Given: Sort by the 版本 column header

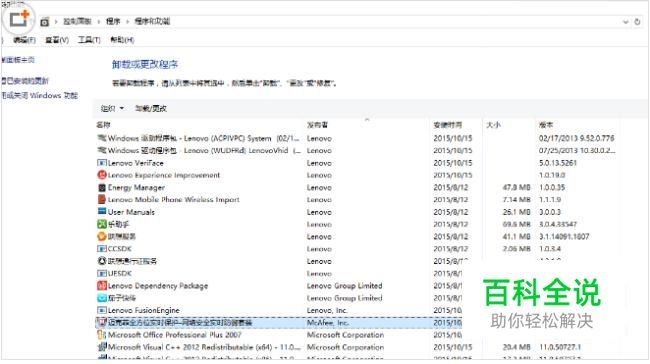Looking at the screenshot, I should [x=546, y=124].
